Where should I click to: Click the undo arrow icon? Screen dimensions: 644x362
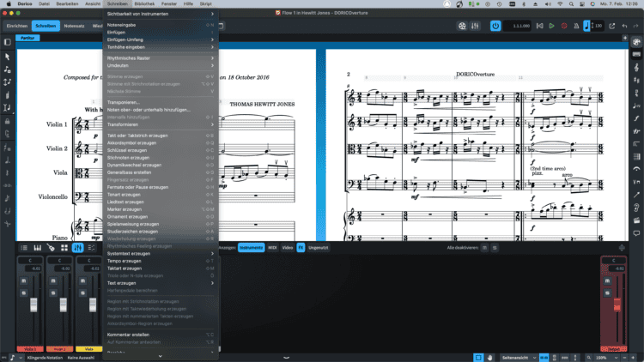624,26
